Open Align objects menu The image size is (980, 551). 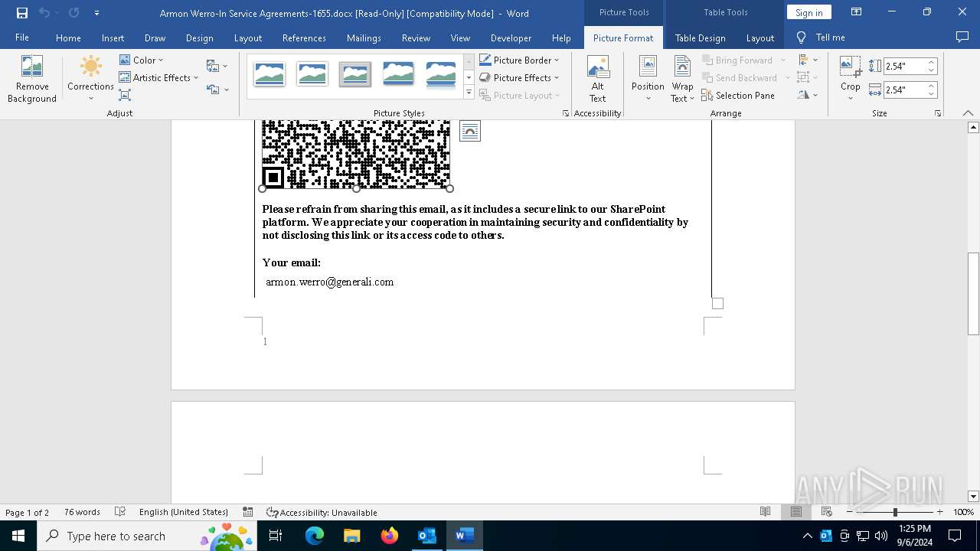tap(807, 60)
